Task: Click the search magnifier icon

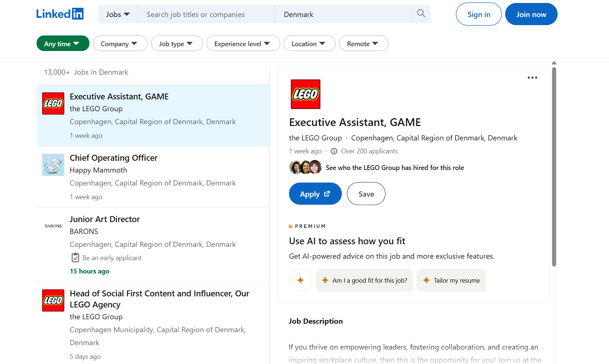Action: tap(421, 14)
